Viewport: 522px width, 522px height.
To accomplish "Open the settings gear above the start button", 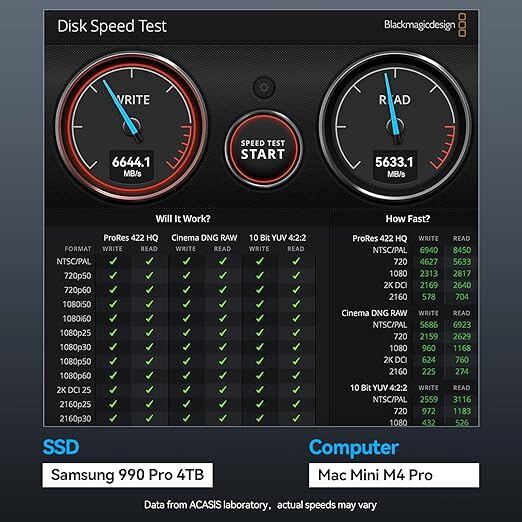I will point(264,88).
